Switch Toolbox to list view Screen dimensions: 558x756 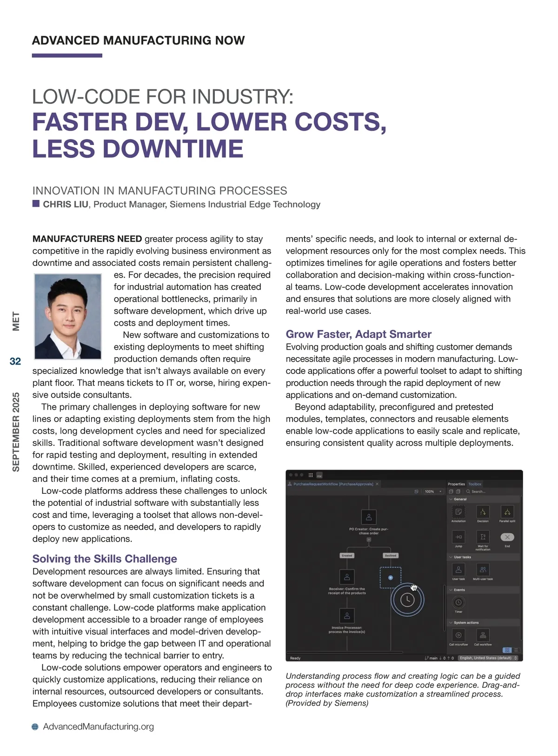(516, 650)
